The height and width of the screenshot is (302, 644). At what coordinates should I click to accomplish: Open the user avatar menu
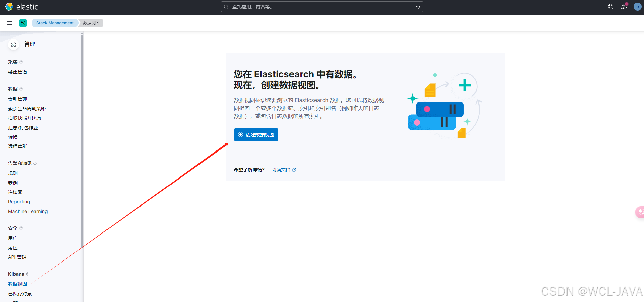point(637,7)
